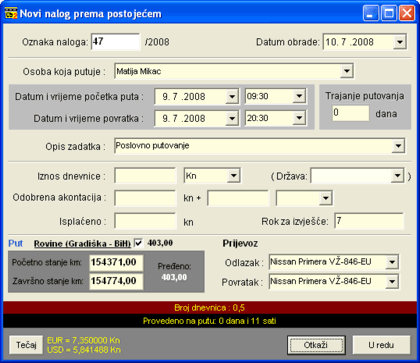Open the start date 9.7.2008 dropdown for početka puta
The image size is (420, 363).
(x=231, y=97)
